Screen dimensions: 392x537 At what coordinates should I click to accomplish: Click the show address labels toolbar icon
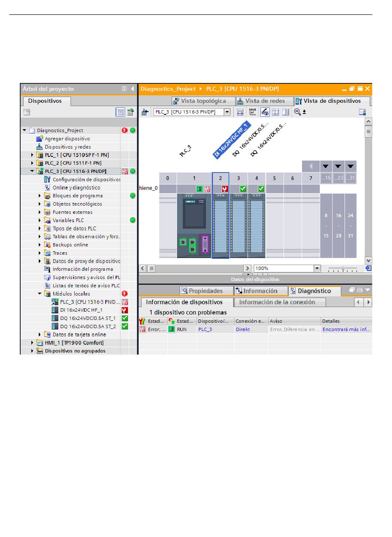(240, 112)
